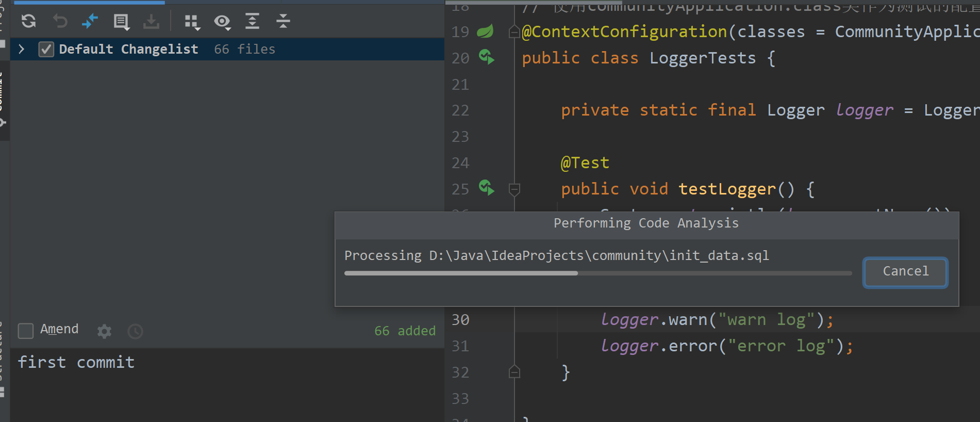Open the View Options eye dropdown
This screenshot has height=422, width=980.
pos(223,22)
